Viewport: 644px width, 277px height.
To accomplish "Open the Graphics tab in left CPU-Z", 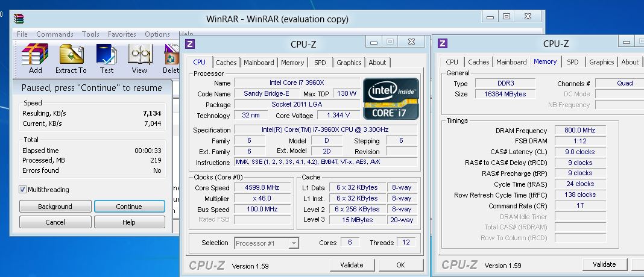I will pos(349,63).
